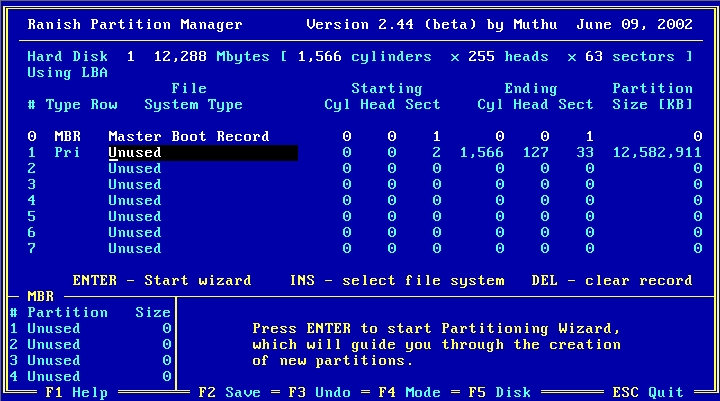This screenshot has height=401, width=720.
Task: Click the Ranish Partition Manager title
Action: 135,24
